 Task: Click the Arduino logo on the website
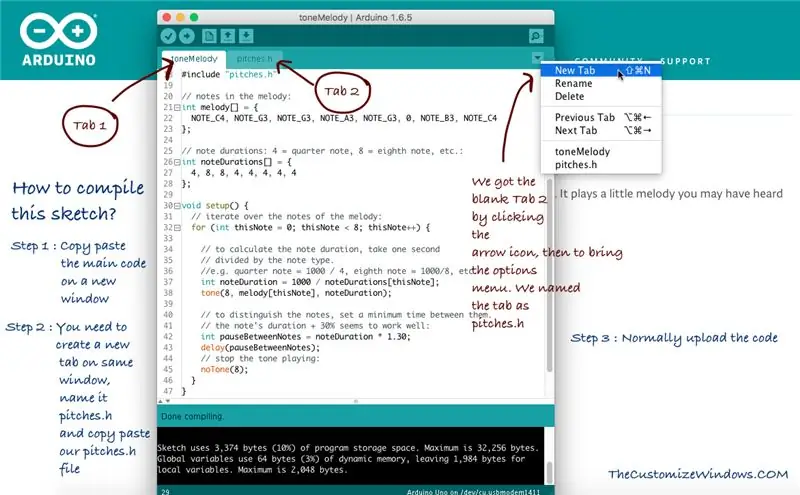coord(59,39)
